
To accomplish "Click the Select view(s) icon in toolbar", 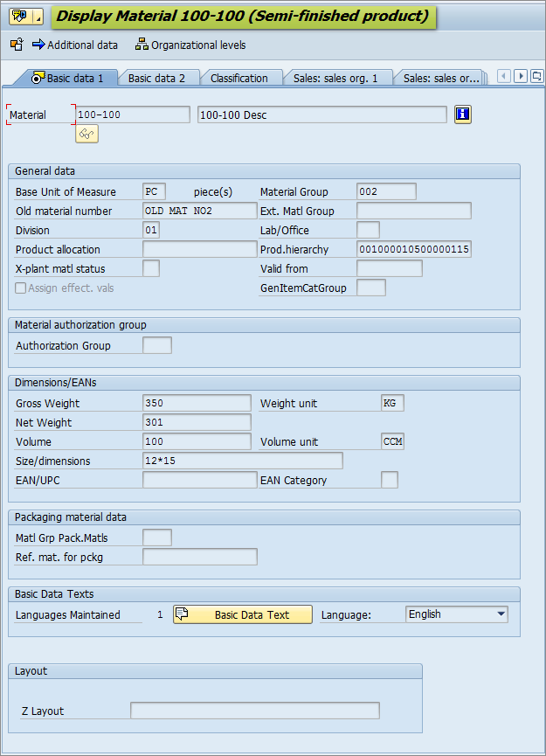I will pos(17,45).
